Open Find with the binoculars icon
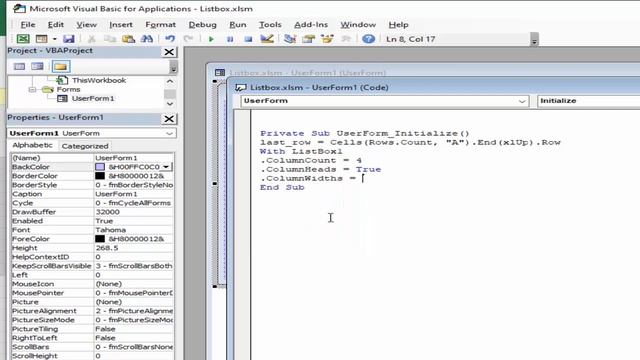Image resolution: width=640 pixels, height=360 pixels. 147,39
